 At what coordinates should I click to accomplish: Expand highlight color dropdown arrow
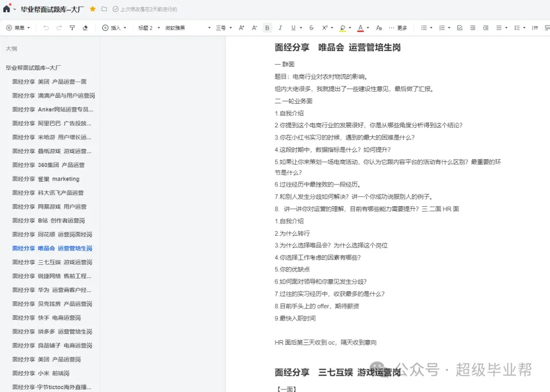pyautogui.click(x=350, y=27)
